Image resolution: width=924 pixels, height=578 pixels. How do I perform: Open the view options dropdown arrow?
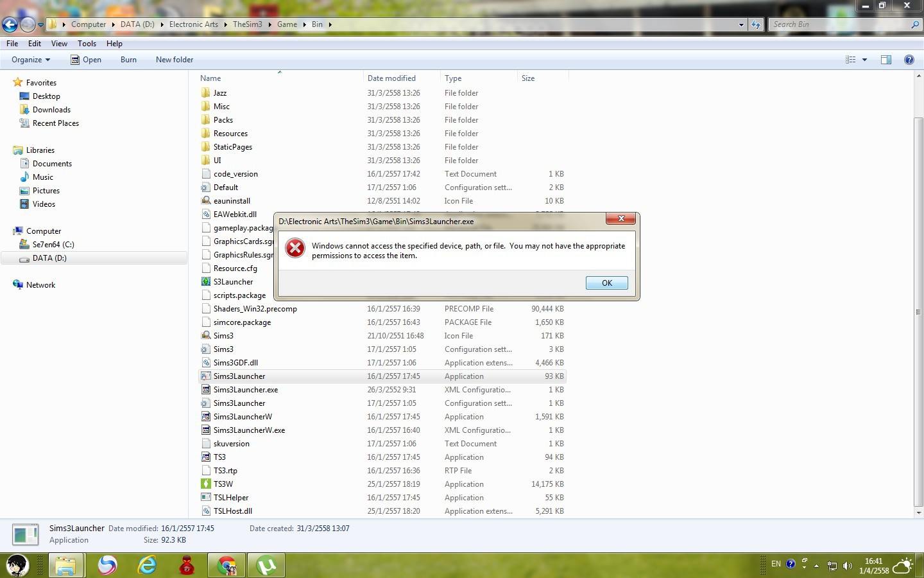[864, 60]
